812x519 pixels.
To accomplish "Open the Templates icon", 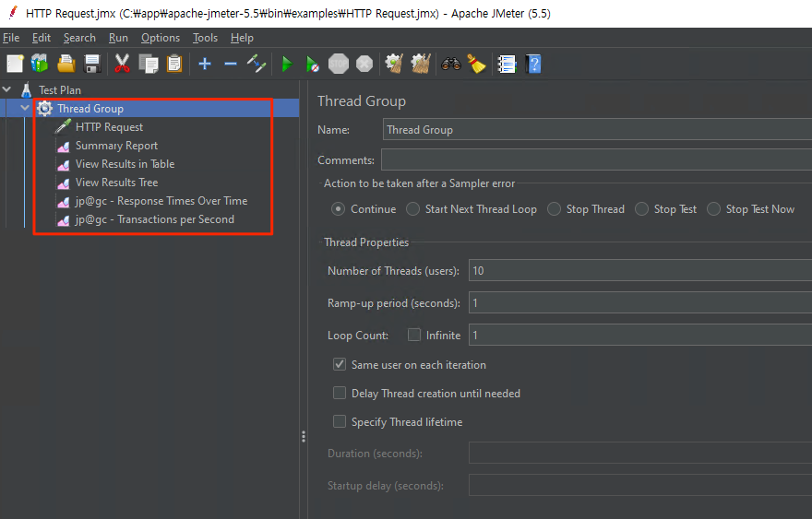I will coord(40,65).
